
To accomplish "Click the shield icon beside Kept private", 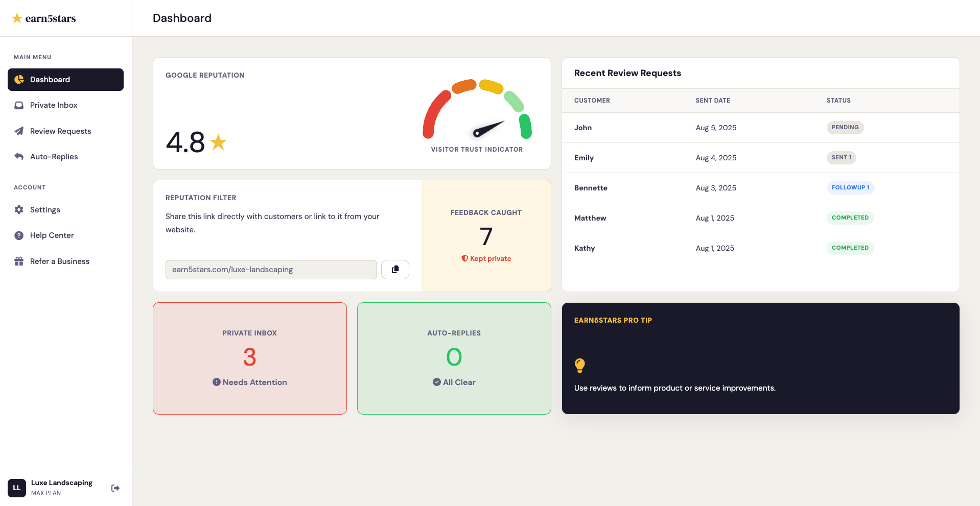I will [464, 258].
